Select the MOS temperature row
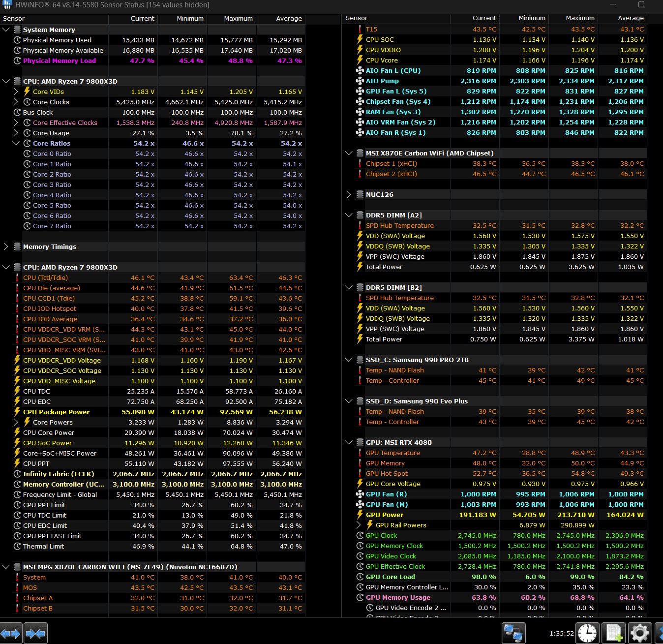Image resolution: width=663 pixels, height=644 pixels. click(152, 587)
